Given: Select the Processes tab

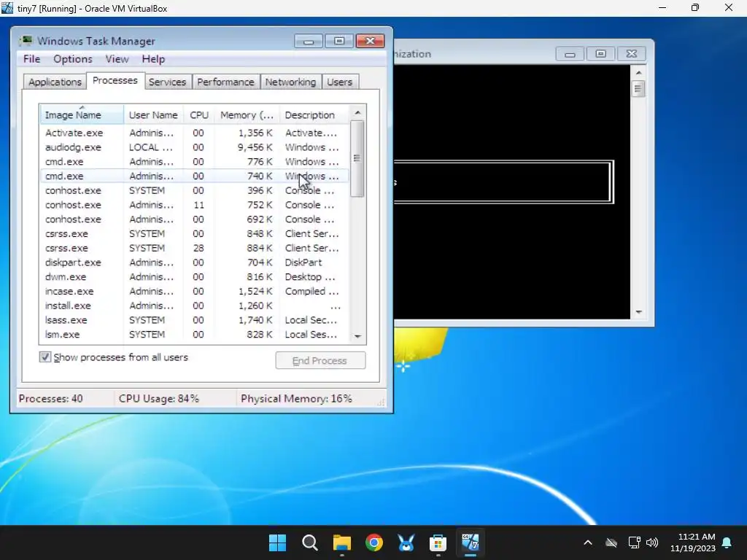Looking at the screenshot, I should click(115, 80).
